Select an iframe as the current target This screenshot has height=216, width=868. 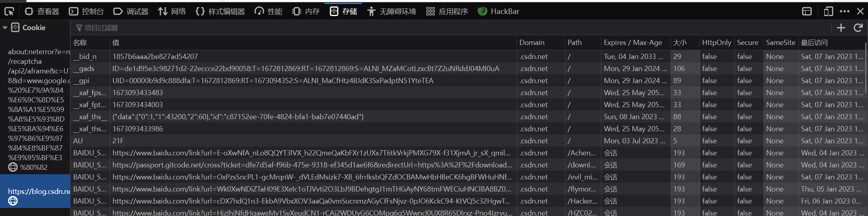(807, 11)
